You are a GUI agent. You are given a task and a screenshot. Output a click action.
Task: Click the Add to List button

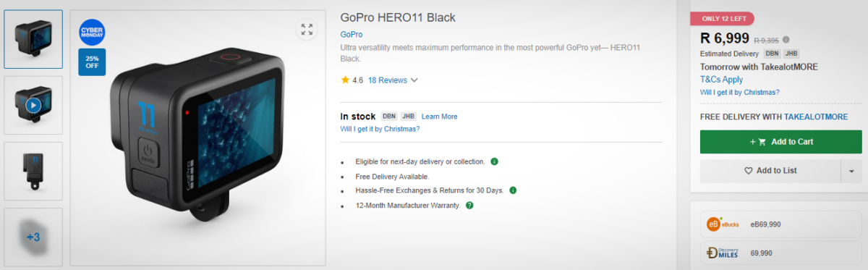(x=770, y=171)
